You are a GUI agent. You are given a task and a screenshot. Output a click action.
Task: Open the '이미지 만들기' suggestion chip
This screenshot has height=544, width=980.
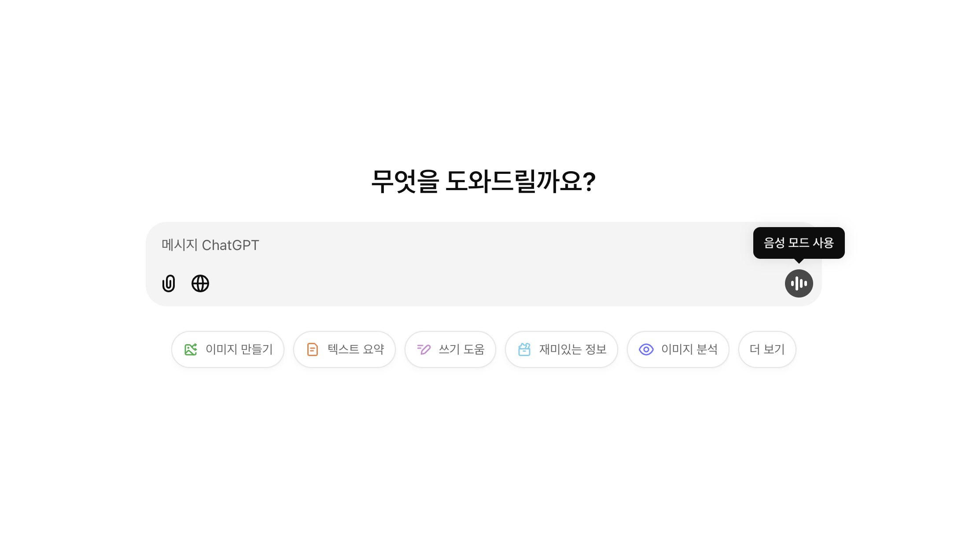[x=228, y=349]
